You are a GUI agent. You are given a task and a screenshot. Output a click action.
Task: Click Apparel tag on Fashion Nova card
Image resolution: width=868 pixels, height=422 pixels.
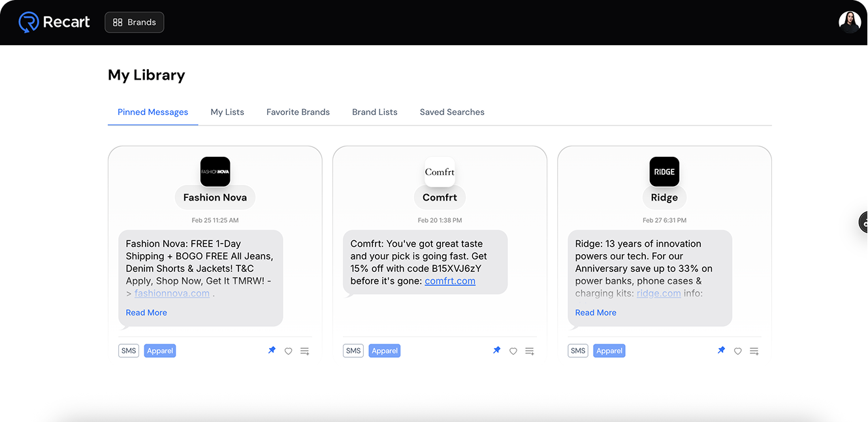coord(160,351)
